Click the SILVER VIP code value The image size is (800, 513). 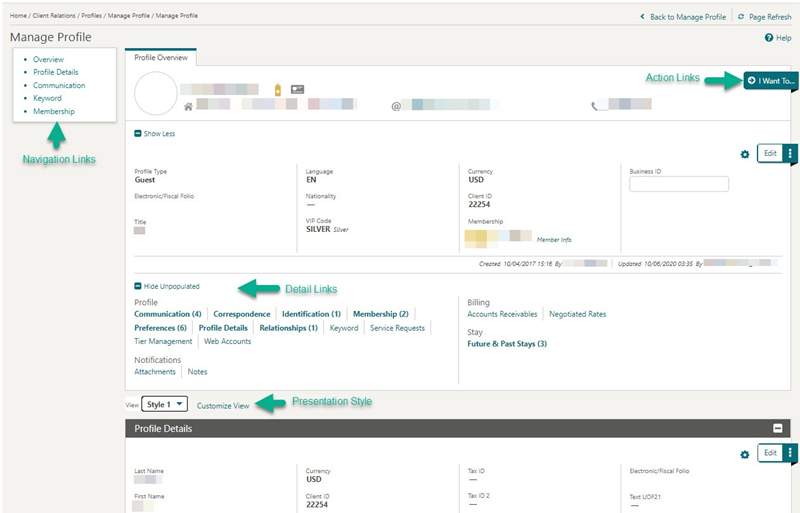(318, 229)
